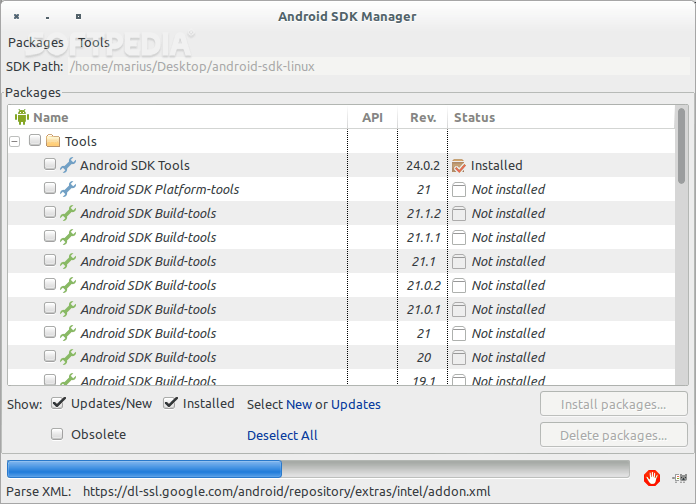Open the Packages menu
Image resolution: width=696 pixels, height=504 pixels.
(x=36, y=43)
